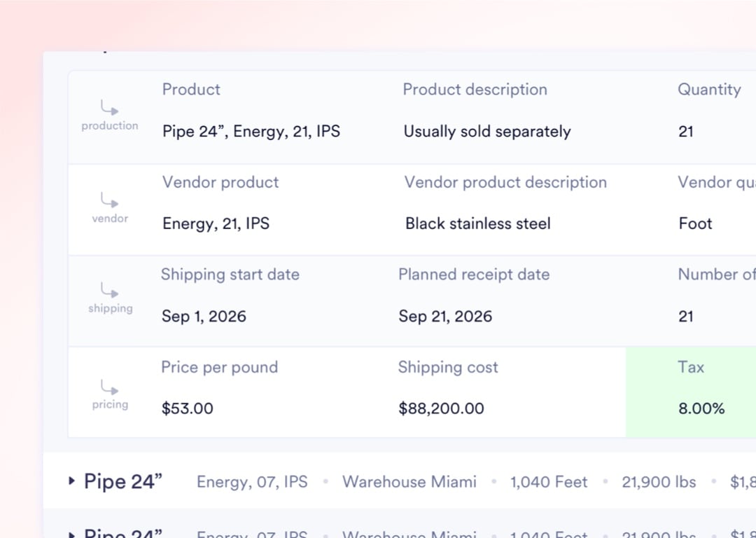Click the Quantity value 21
756x538 pixels.
pos(685,131)
